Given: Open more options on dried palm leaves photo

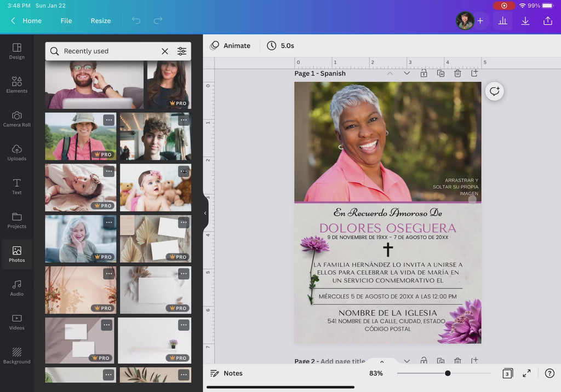Looking at the screenshot, I should (184, 222).
